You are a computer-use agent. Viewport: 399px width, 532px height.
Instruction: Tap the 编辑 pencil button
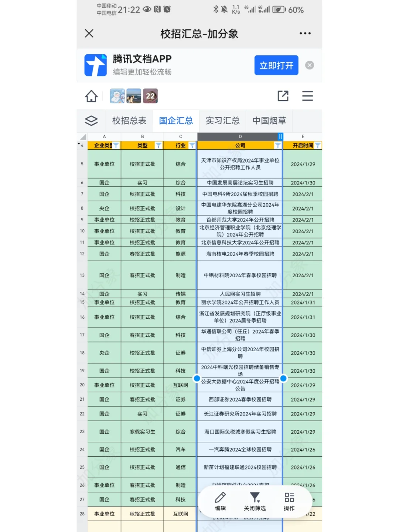pos(221,501)
